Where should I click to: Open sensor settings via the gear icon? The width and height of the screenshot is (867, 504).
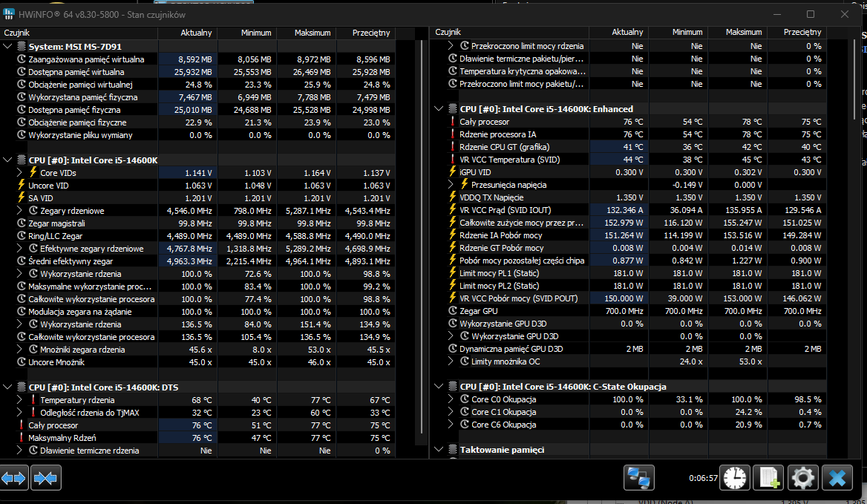(802, 479)
